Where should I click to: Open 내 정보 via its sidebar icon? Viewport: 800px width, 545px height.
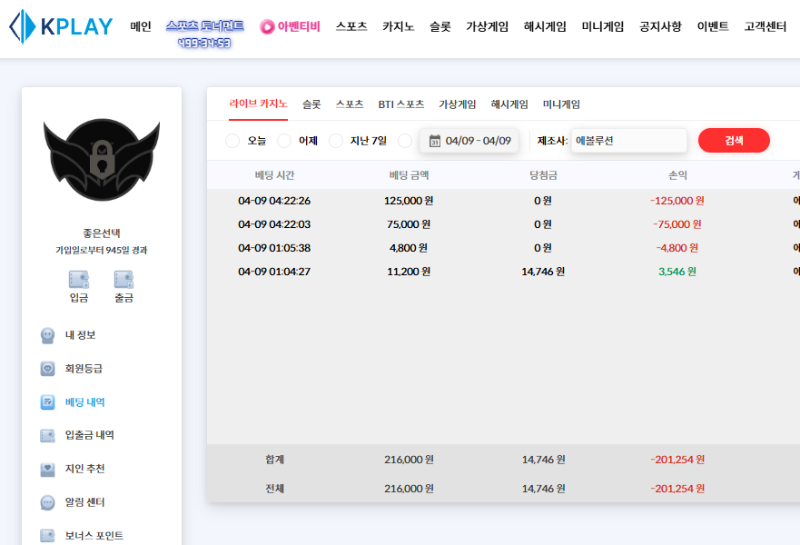tap(47, 335)
